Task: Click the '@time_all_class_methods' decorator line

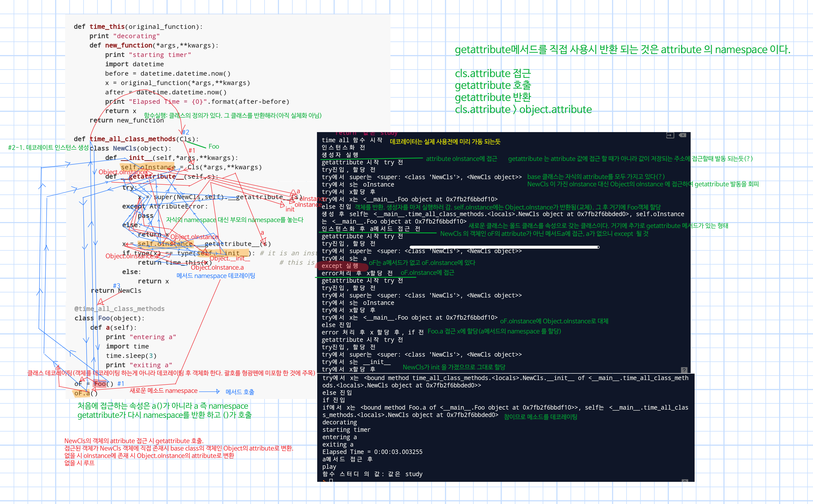Action: [119, 309]
